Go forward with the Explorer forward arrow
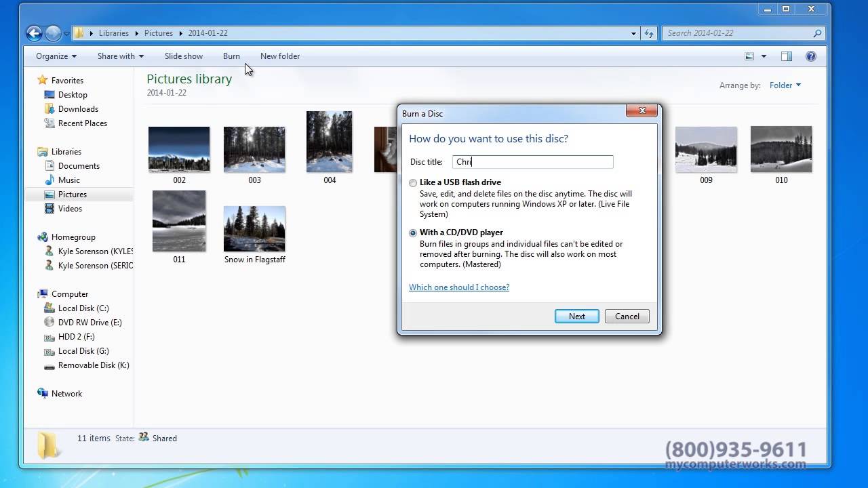Image resolution: width=868 pixels, height=488 pixels. click(x=53, y=33)
